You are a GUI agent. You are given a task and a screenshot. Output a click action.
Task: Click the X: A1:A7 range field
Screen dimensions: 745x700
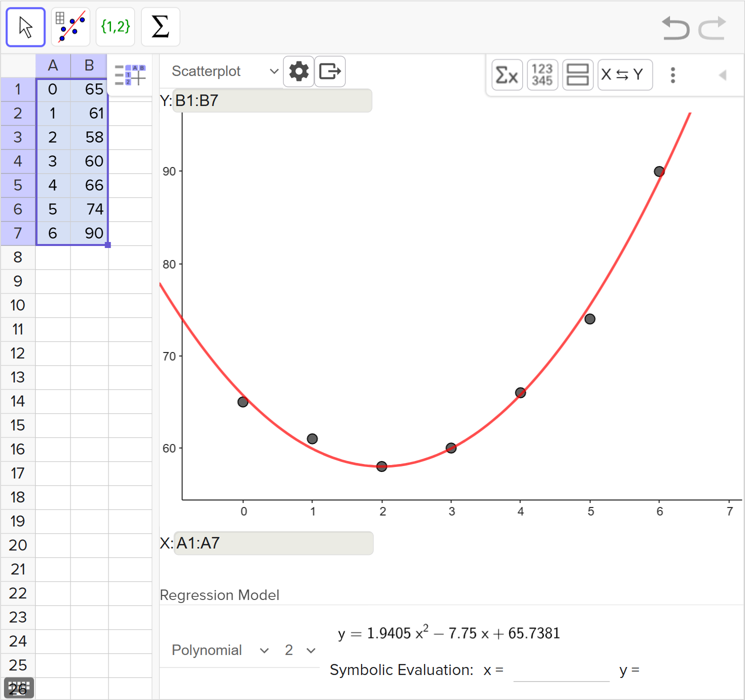[273, 543]
